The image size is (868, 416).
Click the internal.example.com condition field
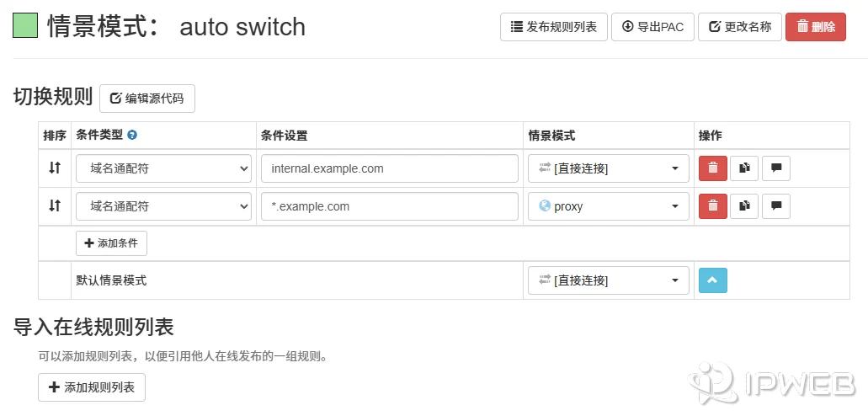click(390, 168)
